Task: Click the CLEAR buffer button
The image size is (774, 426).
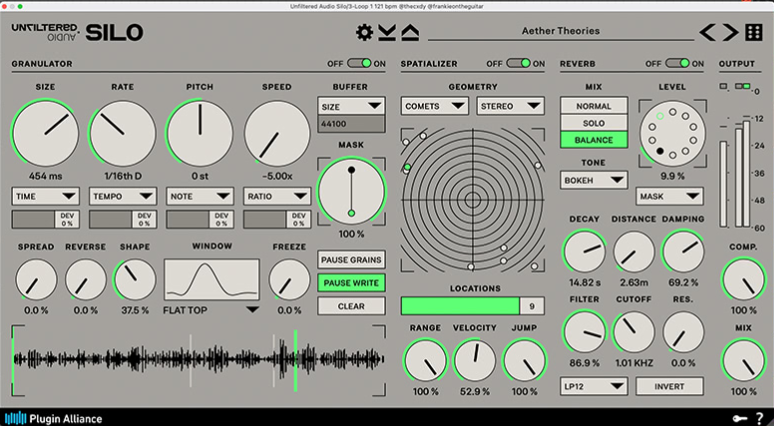Action: pos(351,306)
